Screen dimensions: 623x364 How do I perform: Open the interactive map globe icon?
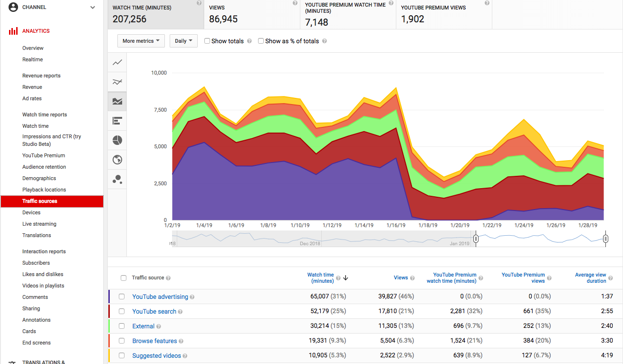click(117, 160)
